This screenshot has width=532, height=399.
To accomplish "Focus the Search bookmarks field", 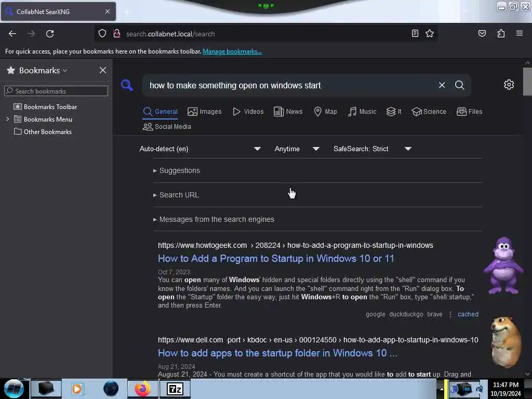I will pos(56,91).
